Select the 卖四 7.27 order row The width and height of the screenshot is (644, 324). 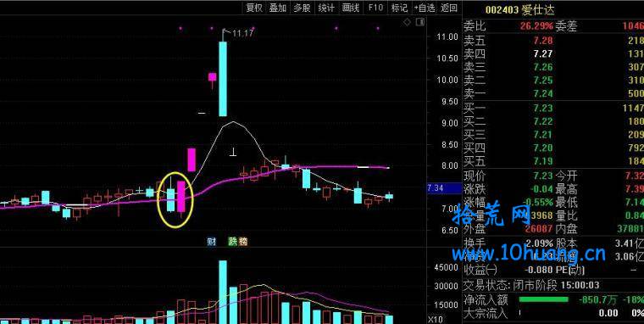tap(553, 53)
